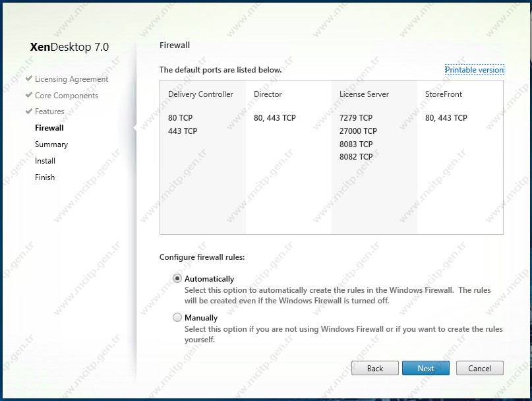
Task: Cancel the XenDesktop installation
Action: [480, 368]
